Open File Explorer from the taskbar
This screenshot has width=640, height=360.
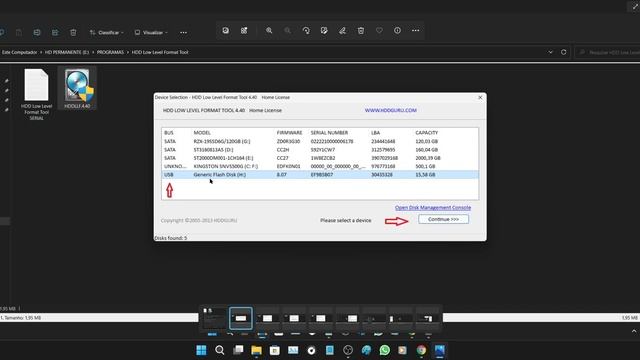[x=256, y=350]
